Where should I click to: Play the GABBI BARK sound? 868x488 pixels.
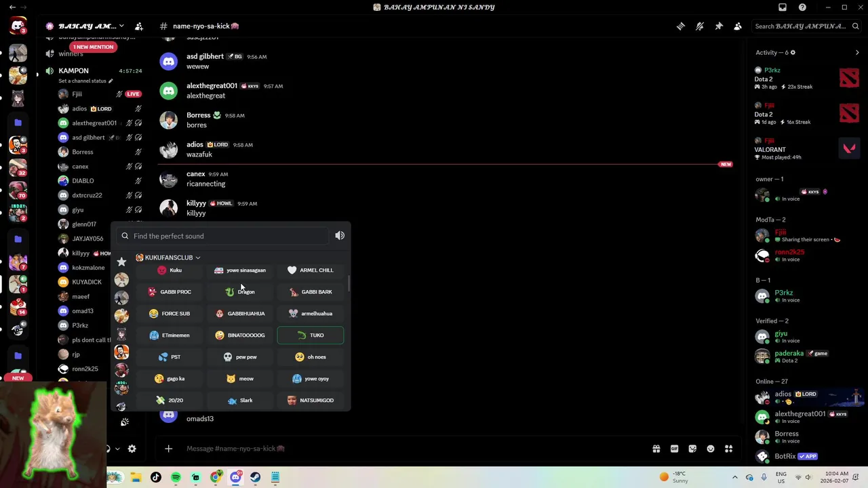tap(311, 291)
